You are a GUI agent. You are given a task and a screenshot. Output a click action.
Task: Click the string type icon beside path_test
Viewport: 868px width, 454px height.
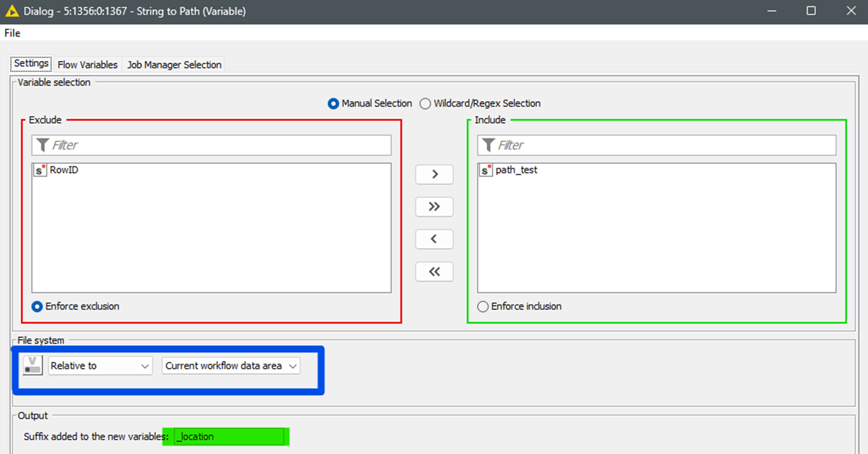click(x=485, y=170)
